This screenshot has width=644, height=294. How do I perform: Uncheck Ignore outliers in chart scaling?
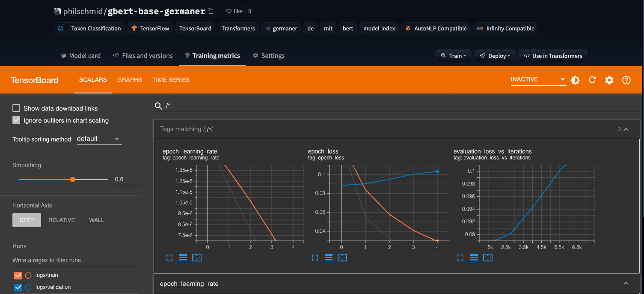coord(16,120)
